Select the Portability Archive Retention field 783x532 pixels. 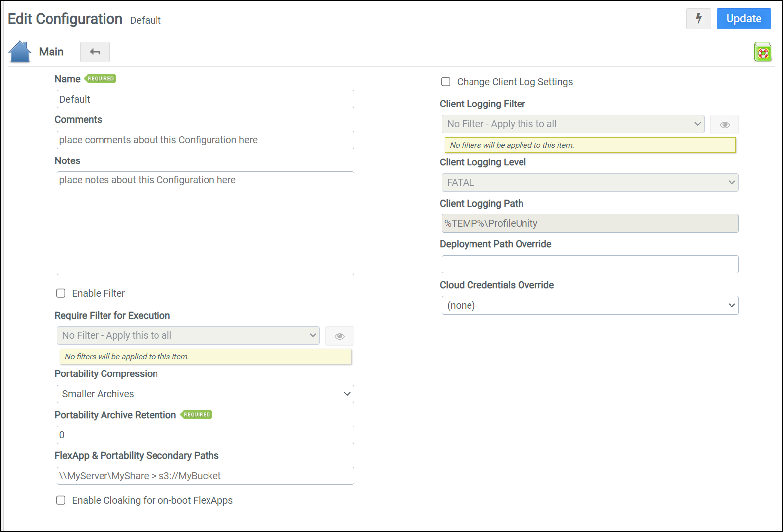coord(205,435)
